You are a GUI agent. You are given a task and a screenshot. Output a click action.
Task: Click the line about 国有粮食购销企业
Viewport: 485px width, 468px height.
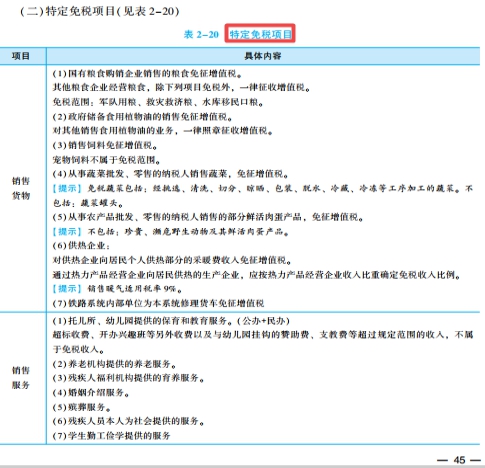tap(147, 73)
